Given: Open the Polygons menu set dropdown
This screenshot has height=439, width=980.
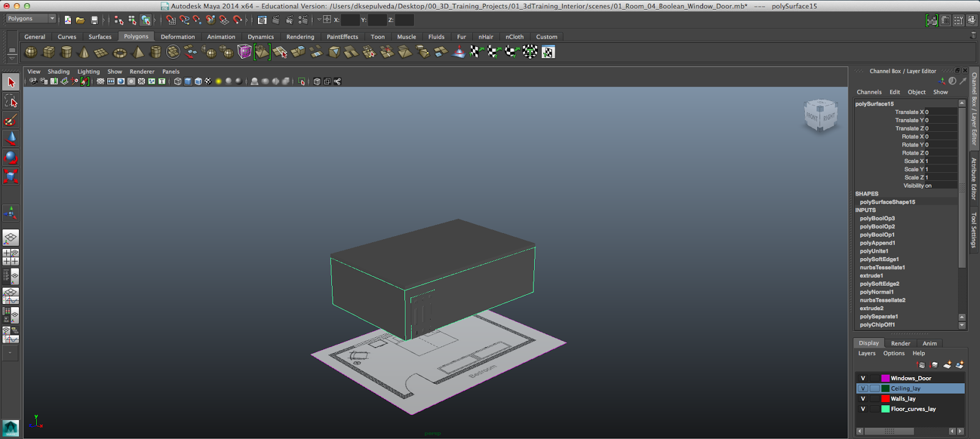Looking at the screenshot, I should [x=31, y=19].
